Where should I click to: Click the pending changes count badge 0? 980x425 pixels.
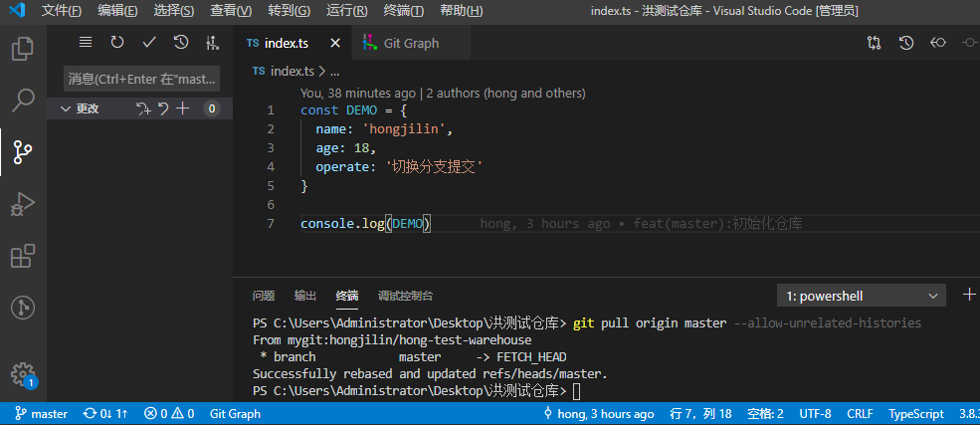click(x=212, y=108)
